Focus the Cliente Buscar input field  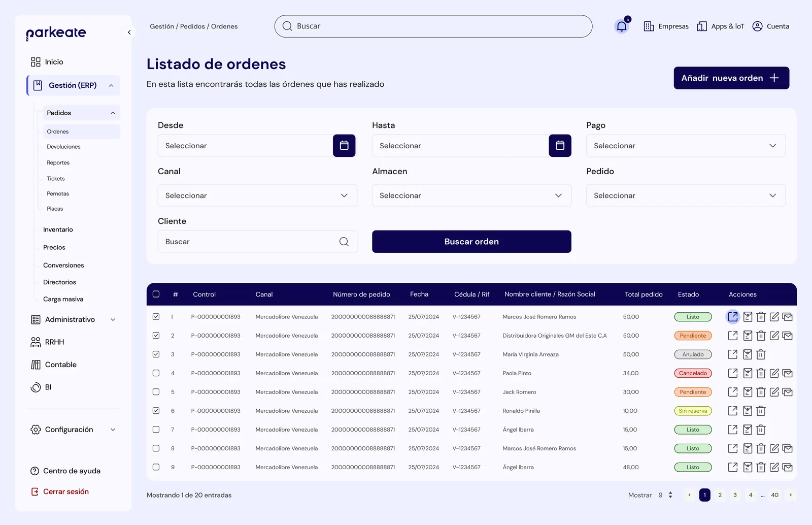click(x=257, y=242)
